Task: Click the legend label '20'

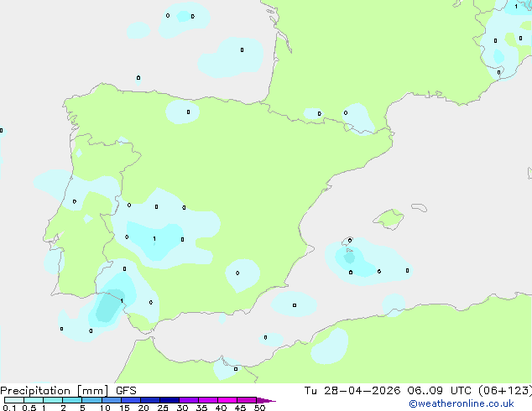Action: pyautogui.click(x=143, y=408)
